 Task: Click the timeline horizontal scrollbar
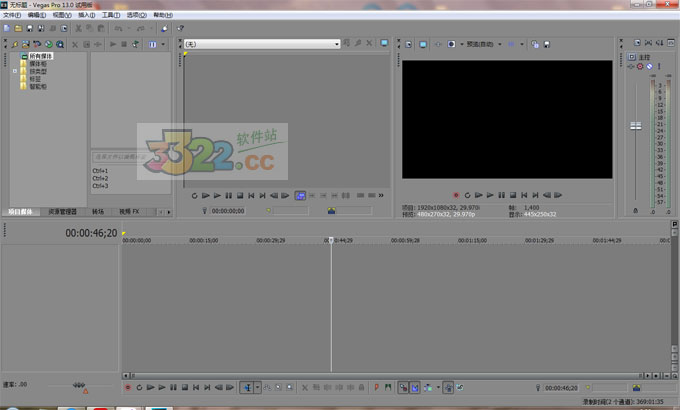[x=386, y=376]
